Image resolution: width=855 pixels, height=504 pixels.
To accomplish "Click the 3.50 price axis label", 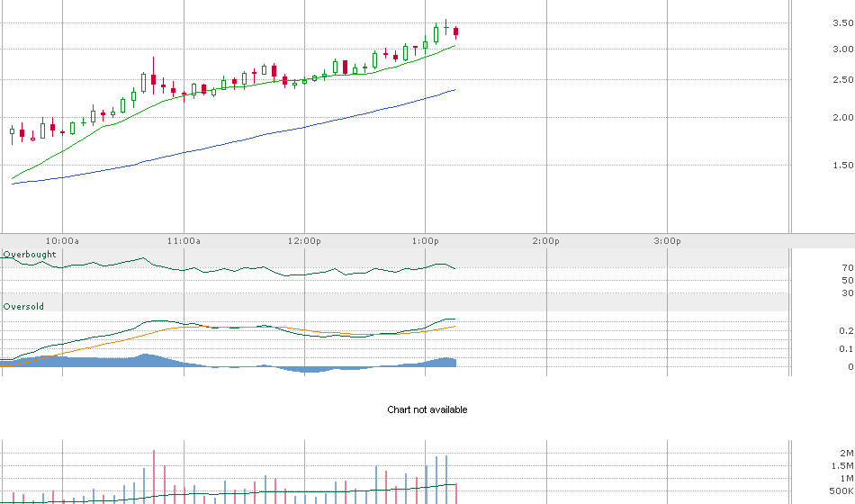I will pyautogui.click(x=842, y=22).
